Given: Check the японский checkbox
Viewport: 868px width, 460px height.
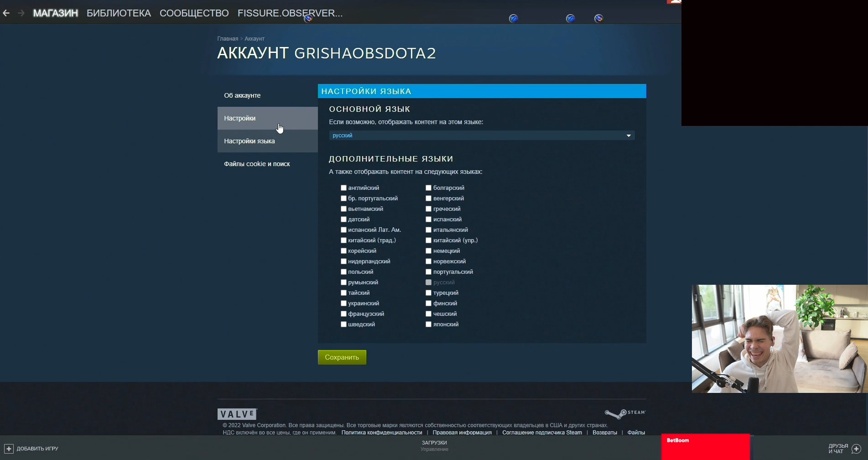Looking at the screenshot, I should [x=428, y=324].
